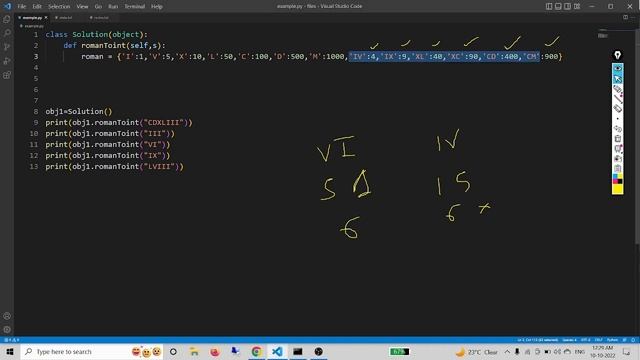The height and width of the screenshot is (360, 640).
Task: Open the editor More Actions ellipsis
Action: 633,18
